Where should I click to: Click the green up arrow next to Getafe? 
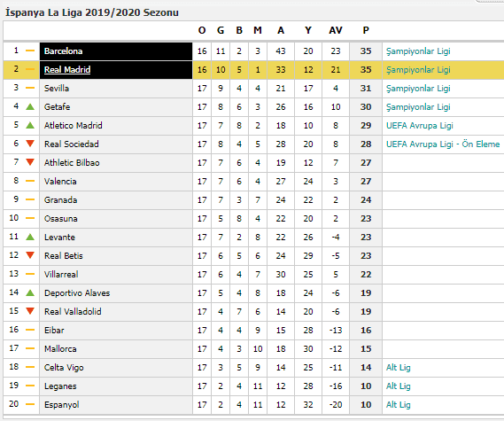pyautogui.click(x=30, y=106)
